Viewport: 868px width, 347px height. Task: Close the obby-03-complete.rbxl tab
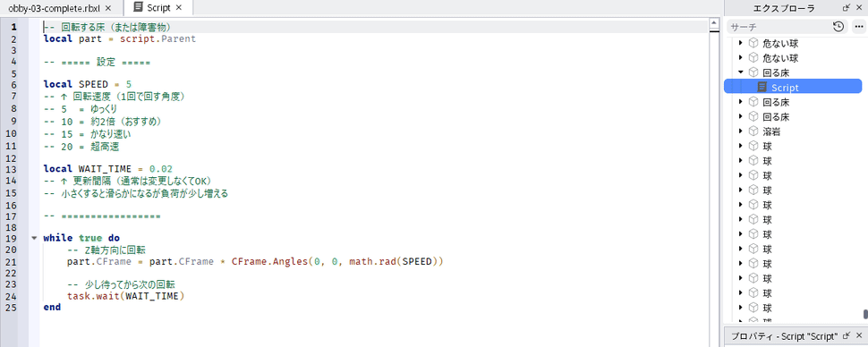pyautogui.click(x=108, y=8)
